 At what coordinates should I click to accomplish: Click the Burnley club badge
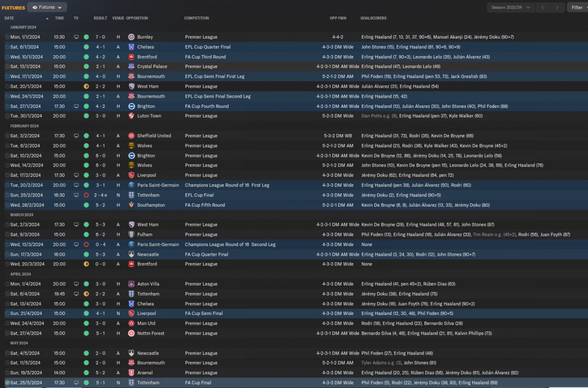tap(131, 37)
